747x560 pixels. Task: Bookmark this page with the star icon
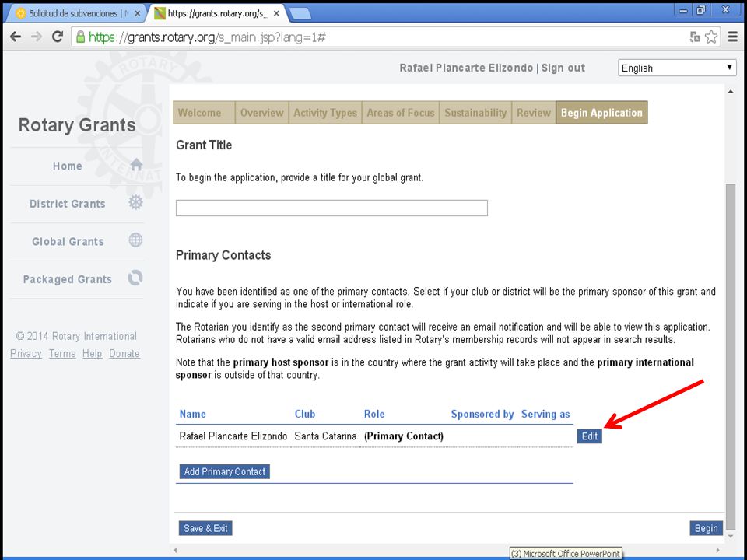point(711,37)
